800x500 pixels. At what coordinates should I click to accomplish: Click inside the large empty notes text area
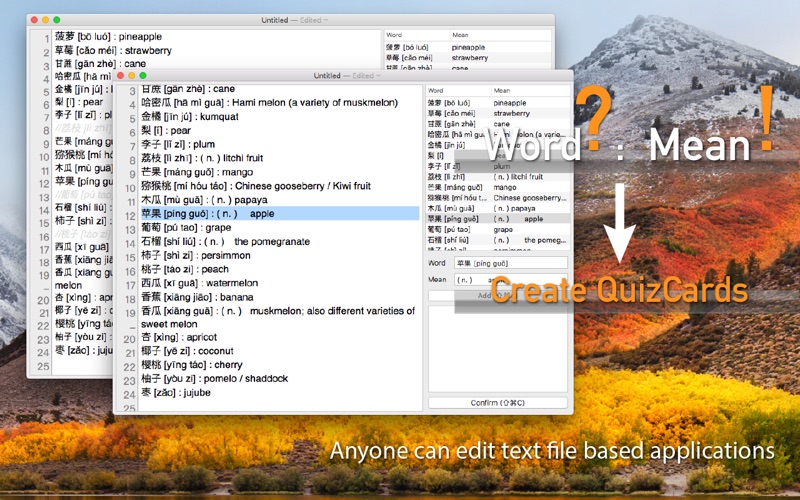pyautogui.click(x=497, y=349)
